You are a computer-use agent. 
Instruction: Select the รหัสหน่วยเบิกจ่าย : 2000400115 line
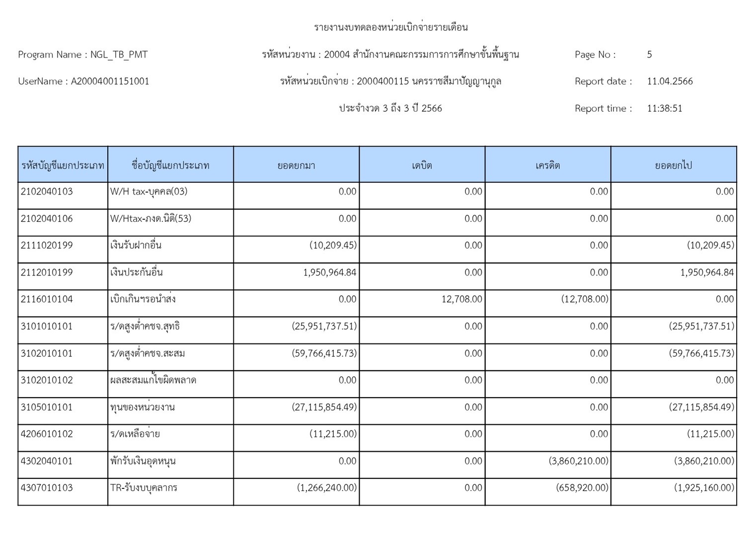click(x=390, y=81)
